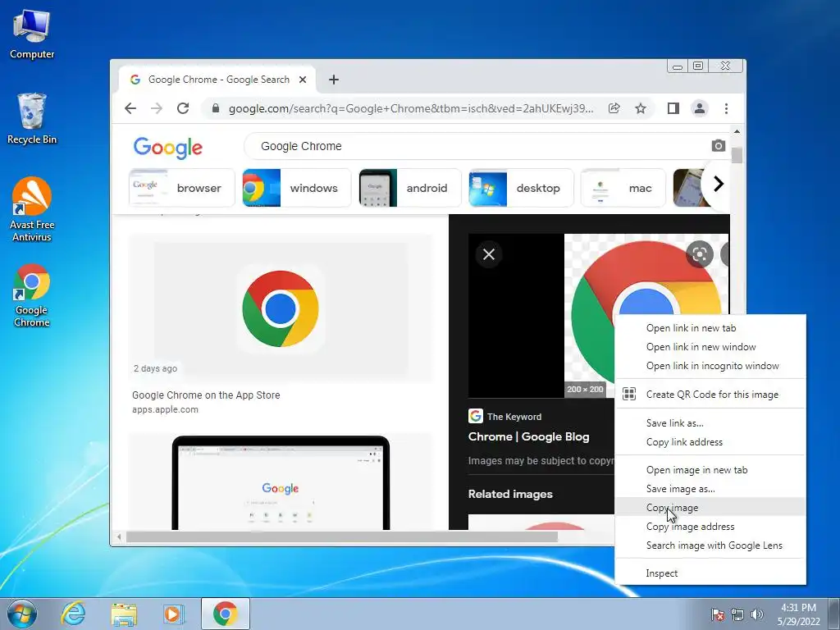Screen dimensions: 840x630
Task: Open Windows Explorer from the taskbar
Action: [124, 614]
